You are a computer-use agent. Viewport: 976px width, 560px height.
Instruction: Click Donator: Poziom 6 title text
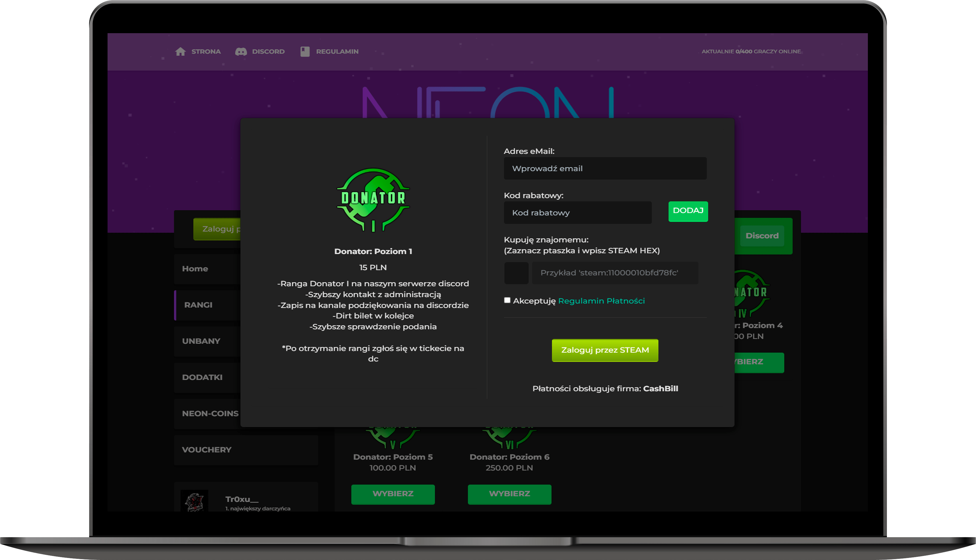[x=509, y=457]
